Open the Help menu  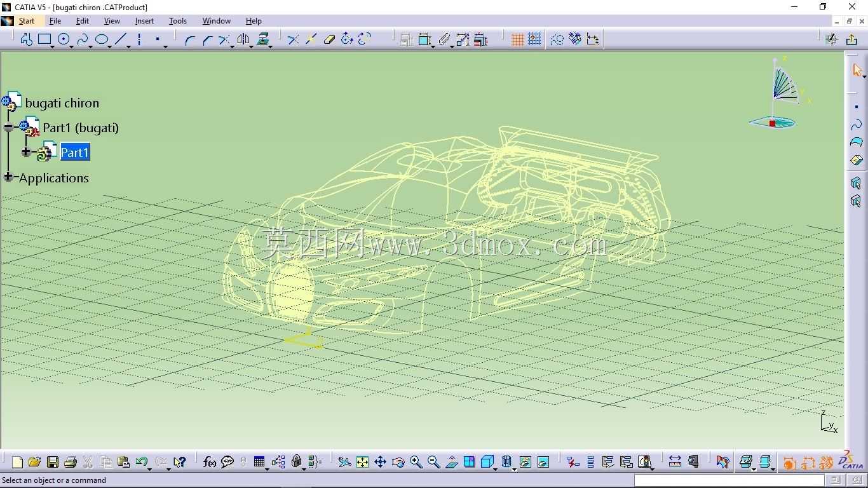click(x=254, y=21)
